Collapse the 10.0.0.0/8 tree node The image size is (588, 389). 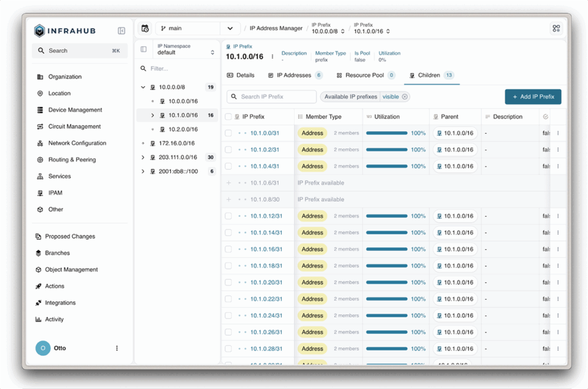(x=144, y=87)
